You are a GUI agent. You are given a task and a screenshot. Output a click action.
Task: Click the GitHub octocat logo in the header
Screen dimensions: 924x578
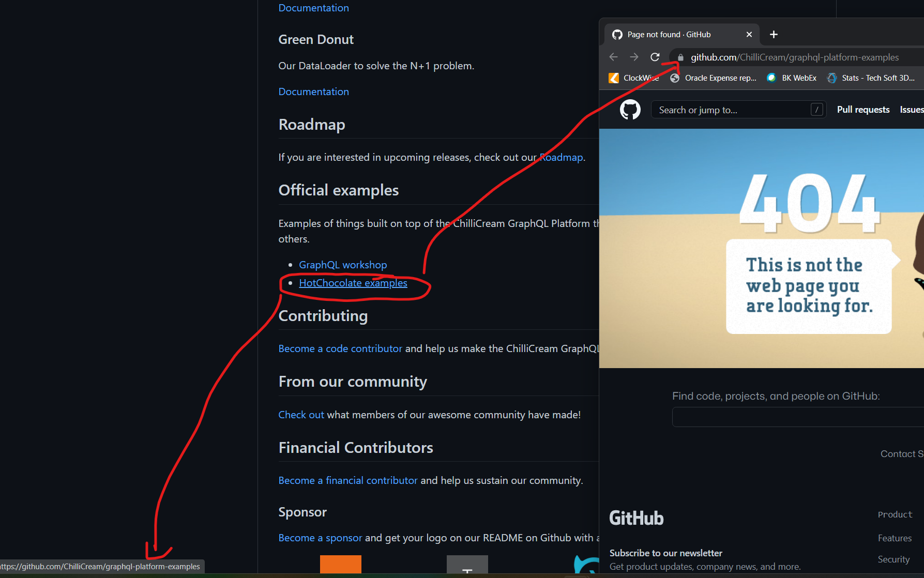(630, 110)
